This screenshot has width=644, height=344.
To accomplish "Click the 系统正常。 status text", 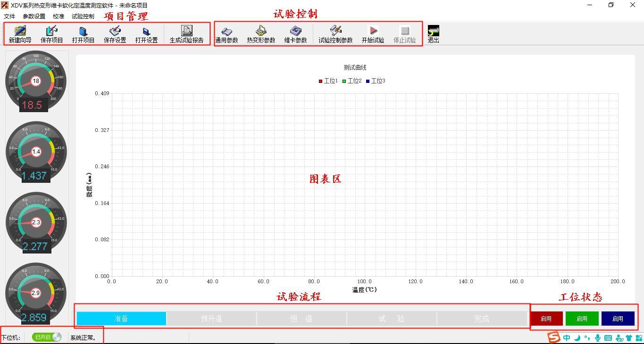I will (x=84, y=337).
